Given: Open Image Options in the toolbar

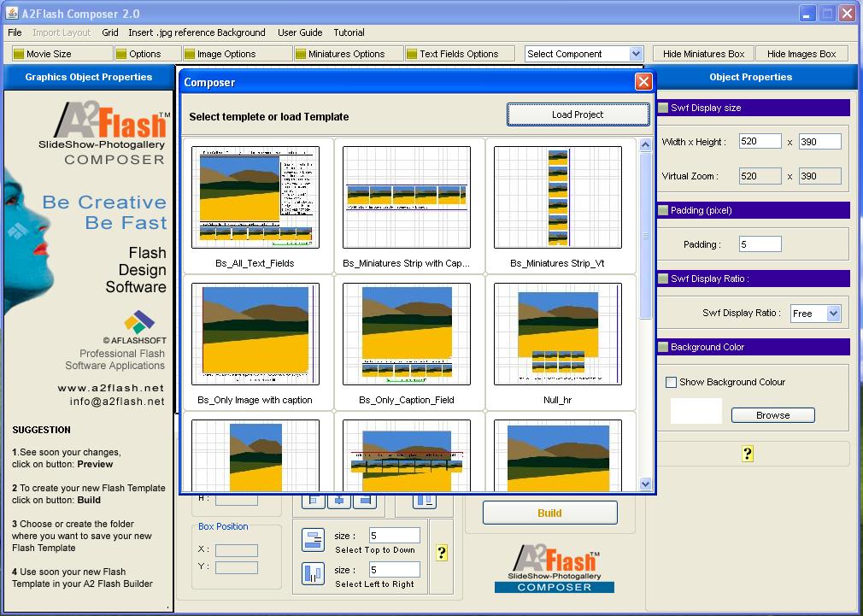Looking at the screenshot, I should [238, 53].
